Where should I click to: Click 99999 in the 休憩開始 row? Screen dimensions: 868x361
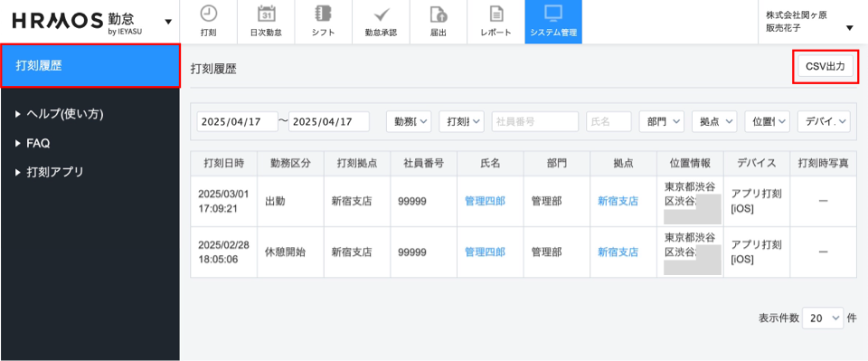(x=412, y=252)
